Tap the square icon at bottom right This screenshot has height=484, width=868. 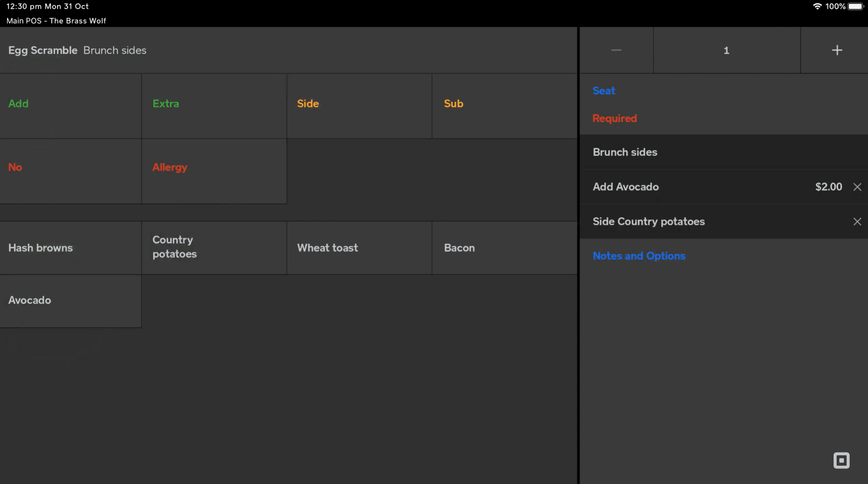click(841, 460)
